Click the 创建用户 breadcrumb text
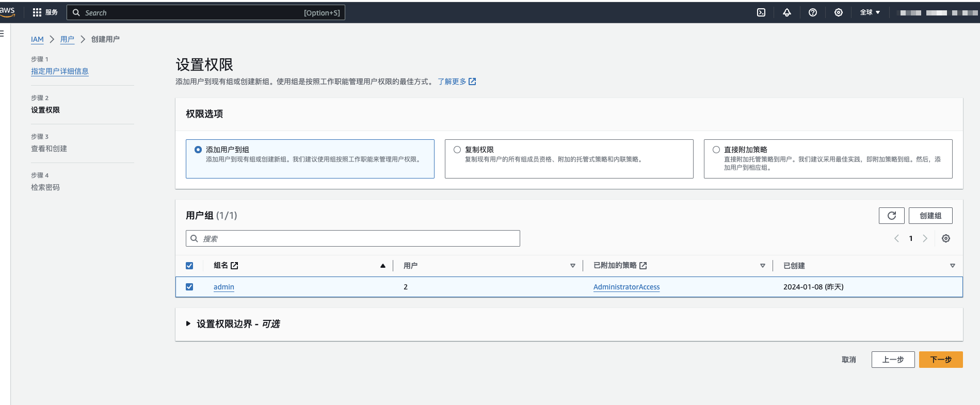Viewport: 980px width, 405px height. point(105,39)
